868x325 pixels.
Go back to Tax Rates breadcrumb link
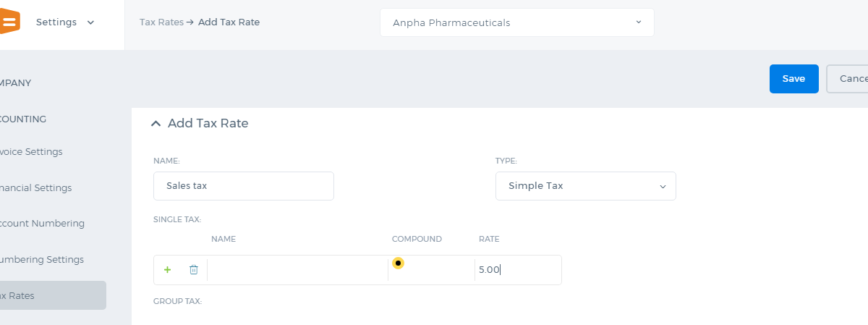pyautogui.click(x=161, y=22)
